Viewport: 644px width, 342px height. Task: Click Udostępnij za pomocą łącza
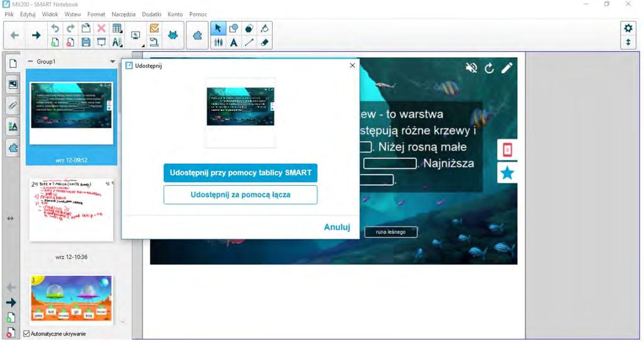[240, 195]
